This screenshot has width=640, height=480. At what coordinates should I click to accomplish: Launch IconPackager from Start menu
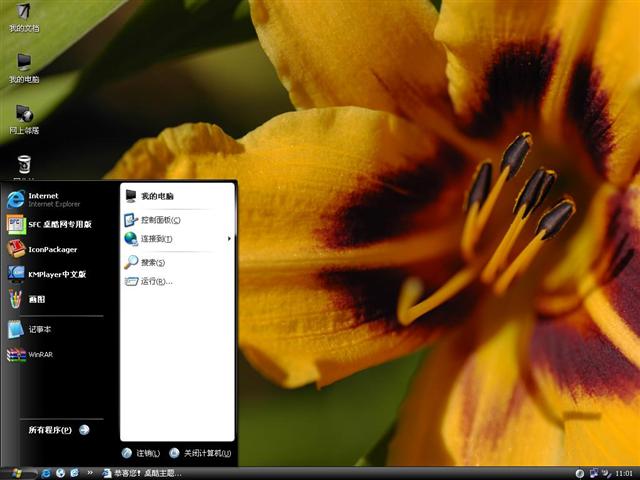point(42,249)
